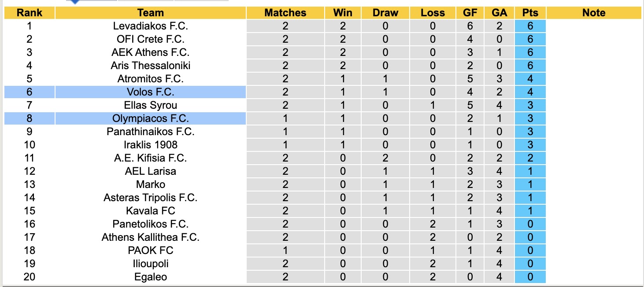Click the Rank column header
644x287 pixels.
(x=30, y=13)
